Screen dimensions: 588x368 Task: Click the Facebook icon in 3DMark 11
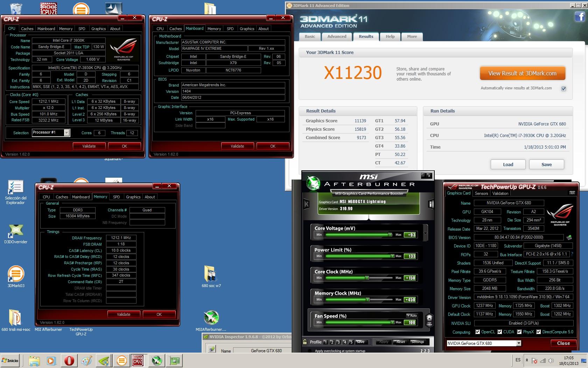[579, 16]
